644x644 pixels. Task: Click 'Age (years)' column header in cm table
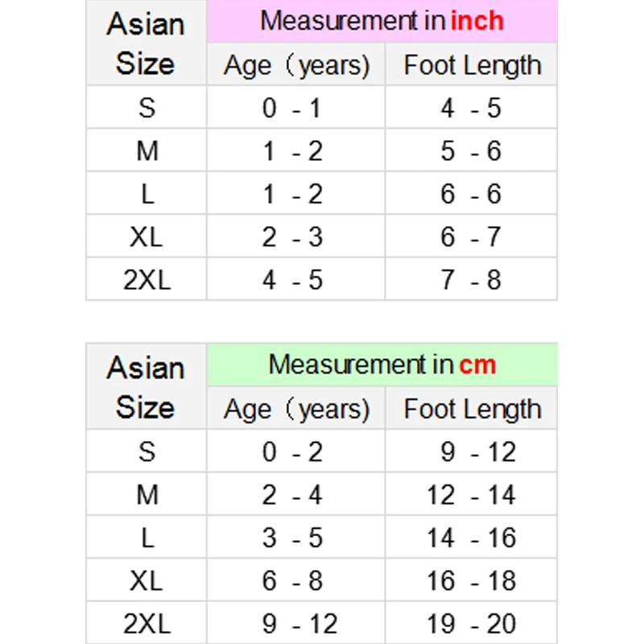(296, 409)
